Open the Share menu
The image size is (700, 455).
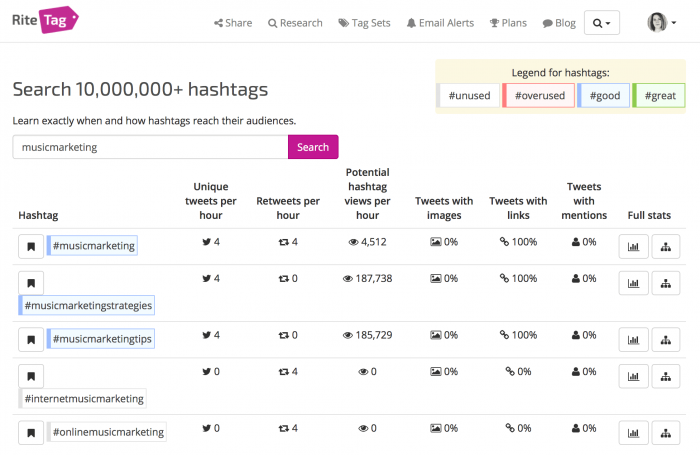pos(233,22)
